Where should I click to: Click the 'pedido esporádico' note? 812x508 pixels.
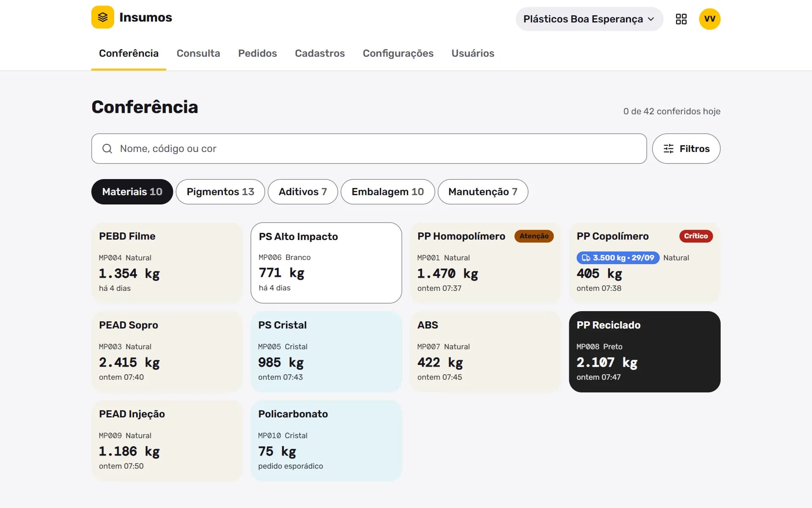click(291, 466)
